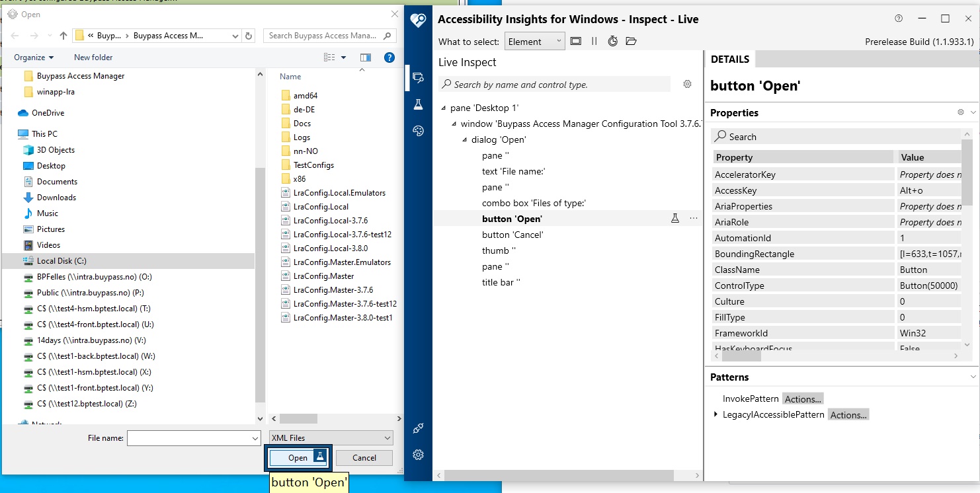Click the File name input field
Screen dimensions: 980x493
(x=192, y=437)
